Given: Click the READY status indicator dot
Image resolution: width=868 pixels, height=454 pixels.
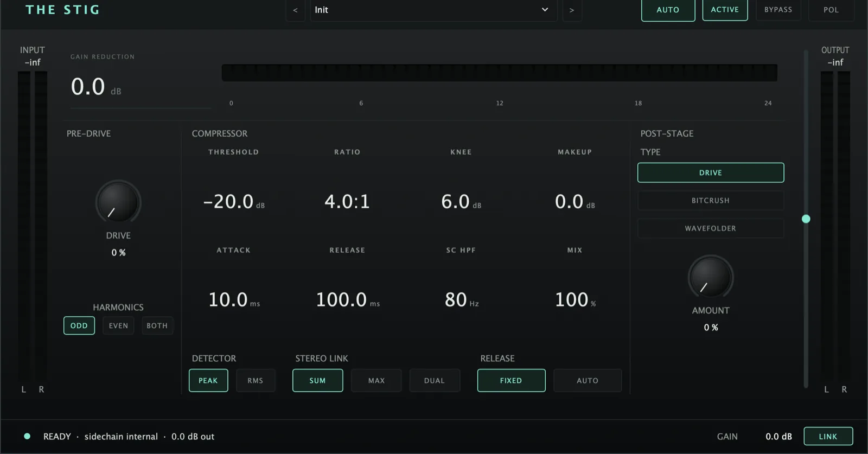Looking at the screenshot, I should tap(27, 436).
